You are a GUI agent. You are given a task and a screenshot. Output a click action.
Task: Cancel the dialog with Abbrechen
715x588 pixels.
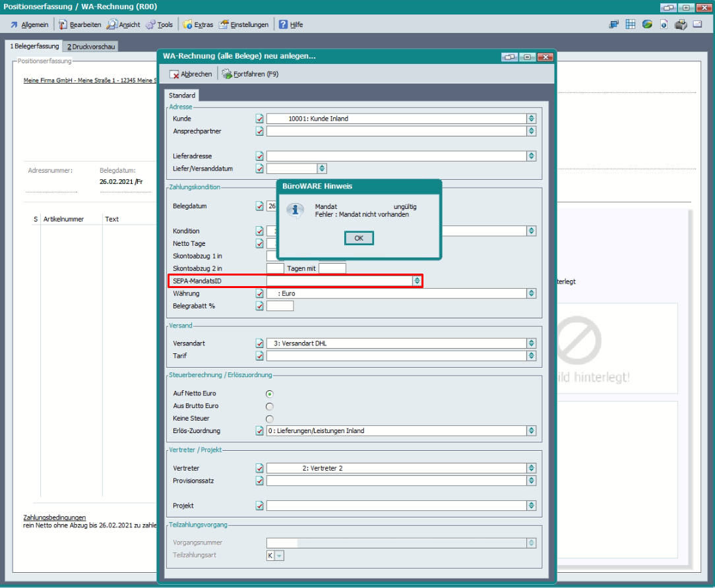coord(191,74)
